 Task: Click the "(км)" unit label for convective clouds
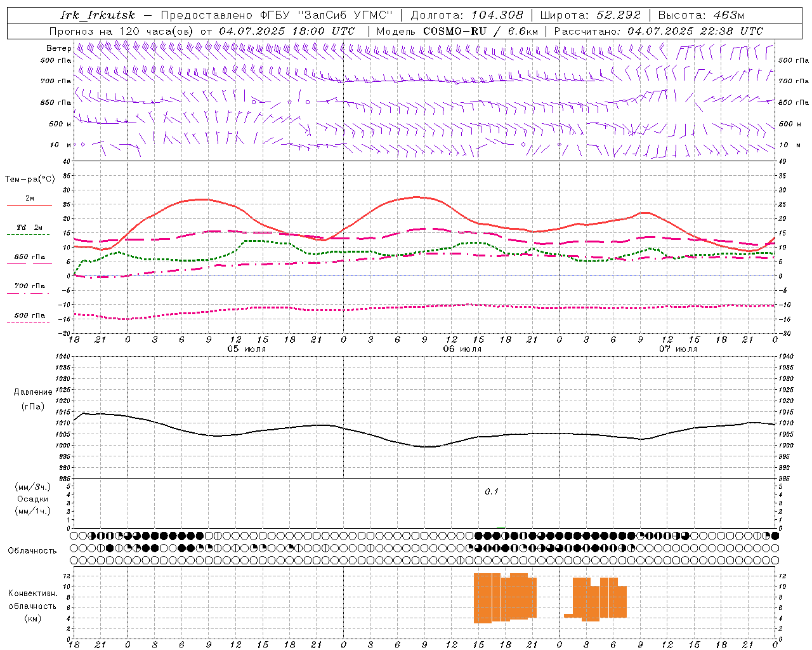point(32,618)
